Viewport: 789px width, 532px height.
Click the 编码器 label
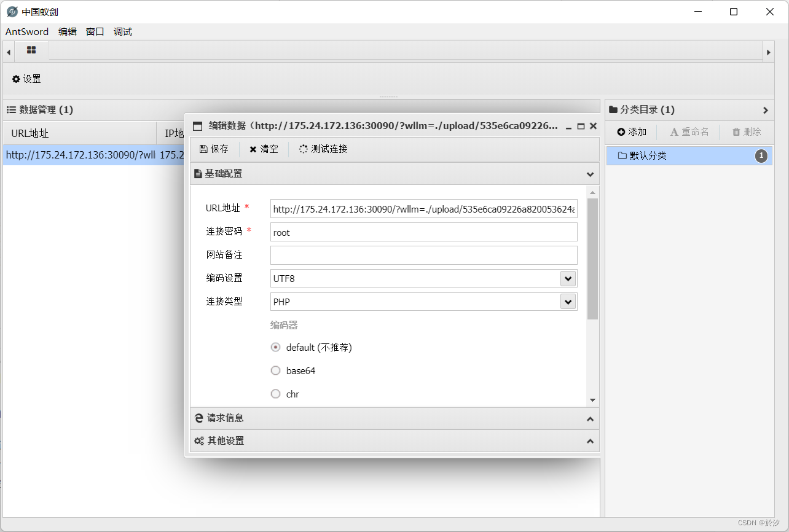tap(284, 325)
